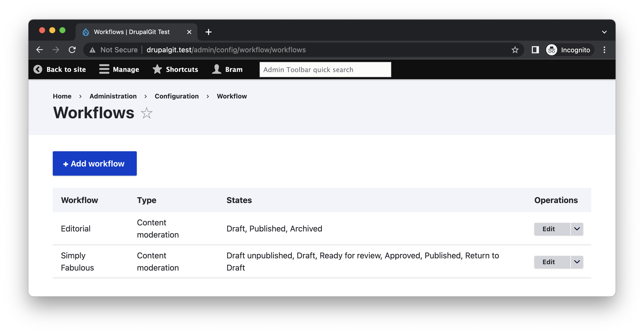Screen dimensions: 644x334
Task: Click the back navigation arrow
Action: [x=40, y=50]
